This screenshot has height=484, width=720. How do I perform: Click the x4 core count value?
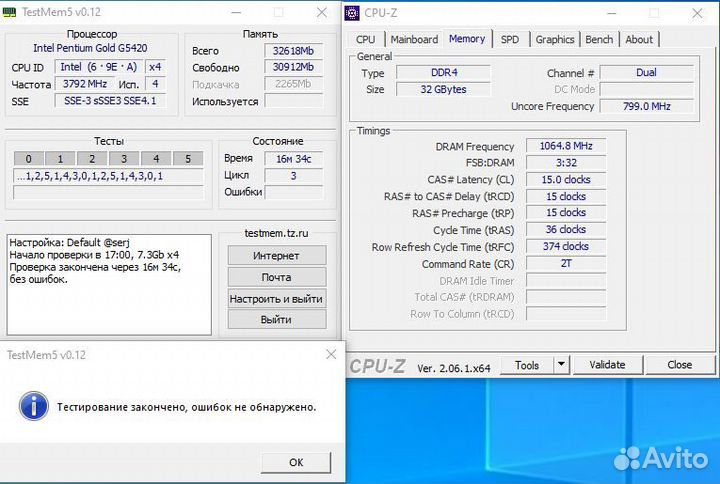coord(155,67)
